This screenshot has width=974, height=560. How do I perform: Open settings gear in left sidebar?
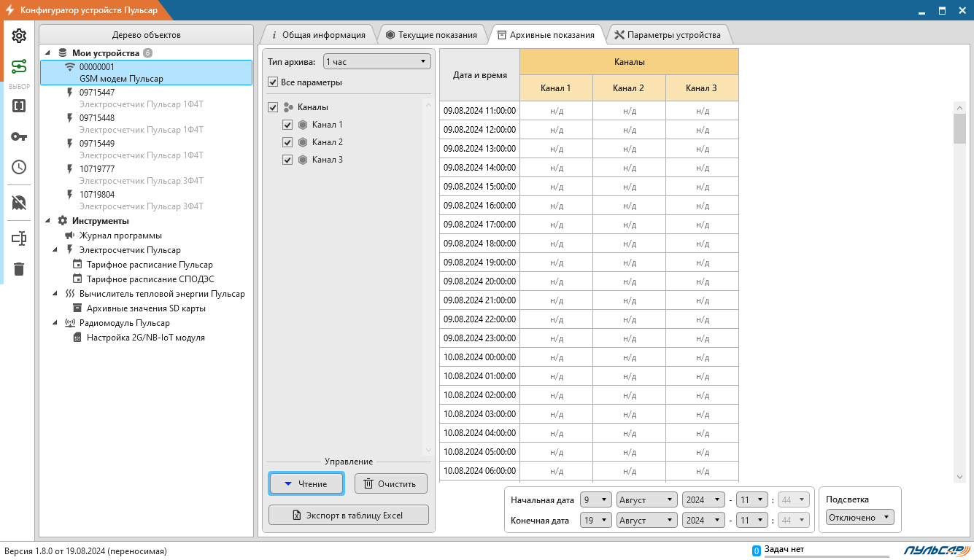point(19,36)
